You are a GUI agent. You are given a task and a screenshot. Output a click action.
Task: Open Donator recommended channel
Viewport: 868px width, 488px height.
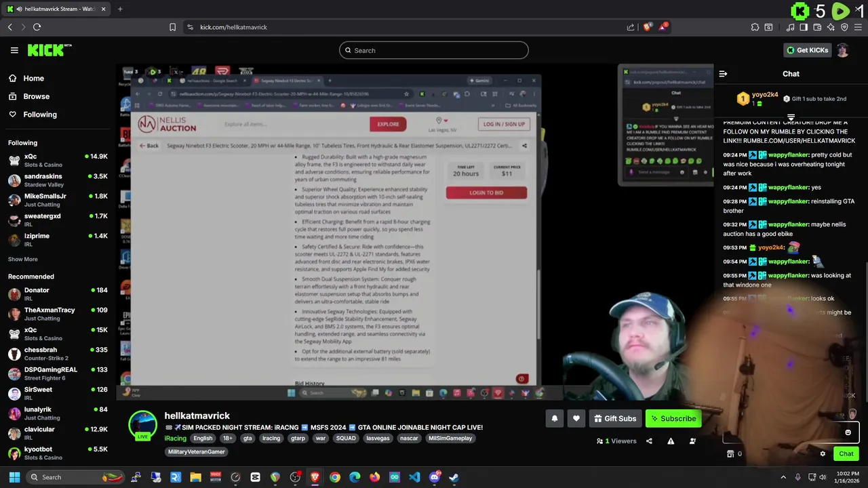pos(58,294)
